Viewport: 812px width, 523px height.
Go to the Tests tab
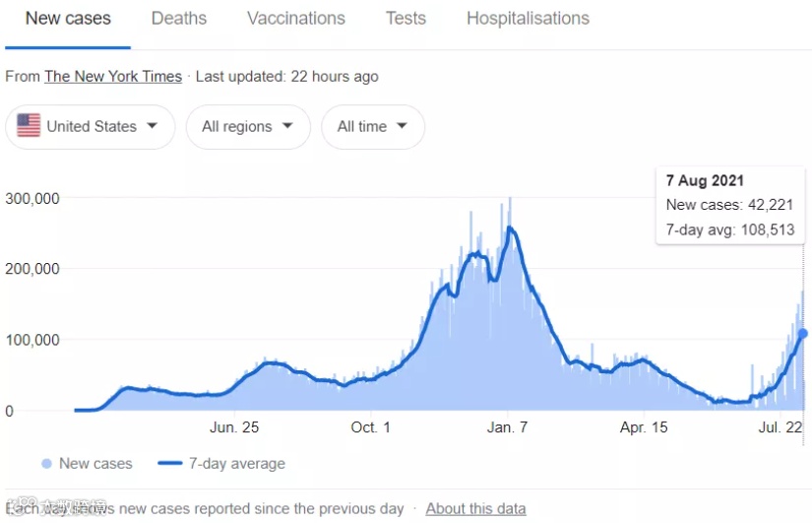406,19
